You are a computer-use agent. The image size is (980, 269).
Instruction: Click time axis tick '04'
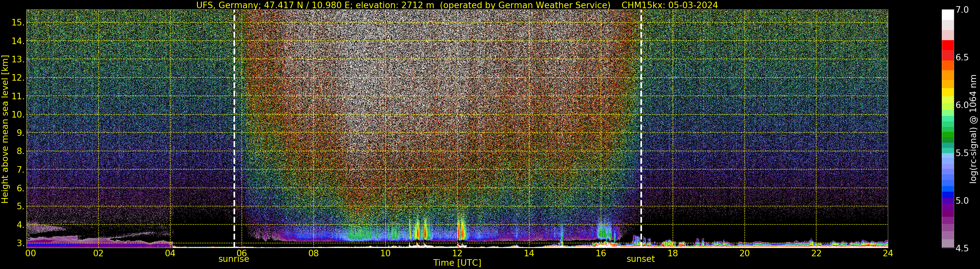click(x=170, y=253)
